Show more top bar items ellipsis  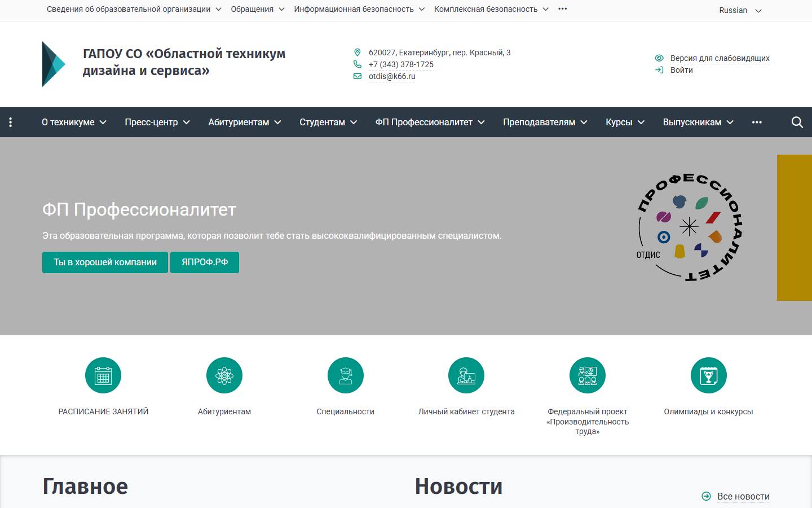click(563, 9)
